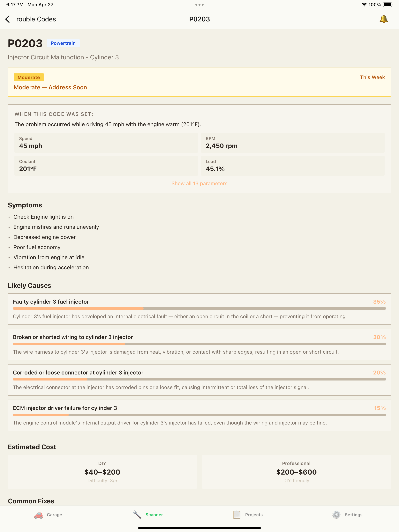Image resolution: width=399 pixels, height=532 pixels.
Task: Tap the Likely Causes heading
Action: (x=30, y=285)
